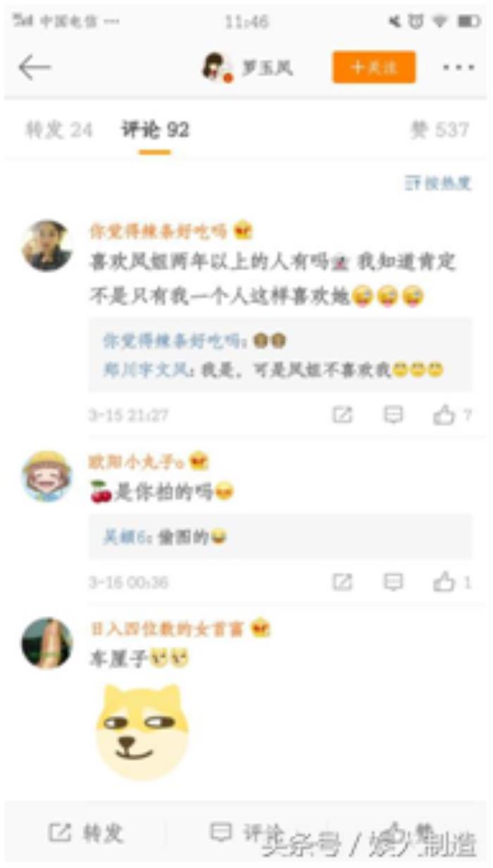
Task: Repost the first comment via share icon
Action: click(x=342, y=415)
